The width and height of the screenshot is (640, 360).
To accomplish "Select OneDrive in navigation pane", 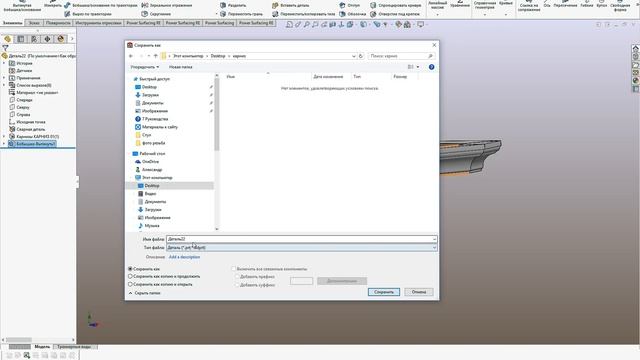I will (151, 162).
